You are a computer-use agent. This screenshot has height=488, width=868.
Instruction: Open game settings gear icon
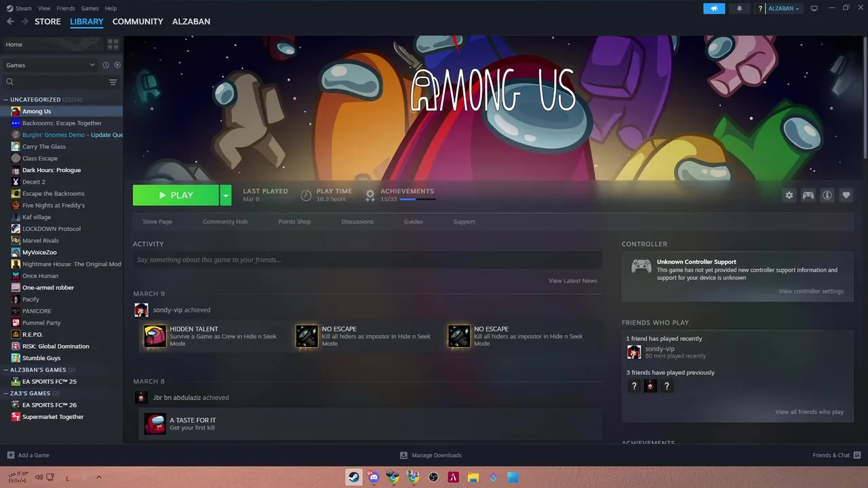click(789, 195)
